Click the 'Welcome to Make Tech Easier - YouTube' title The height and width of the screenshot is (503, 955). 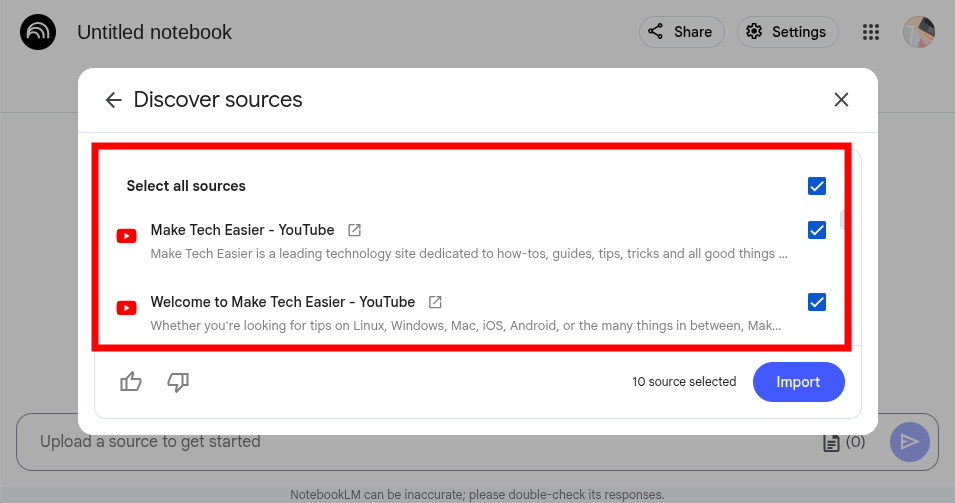point(283,302)
